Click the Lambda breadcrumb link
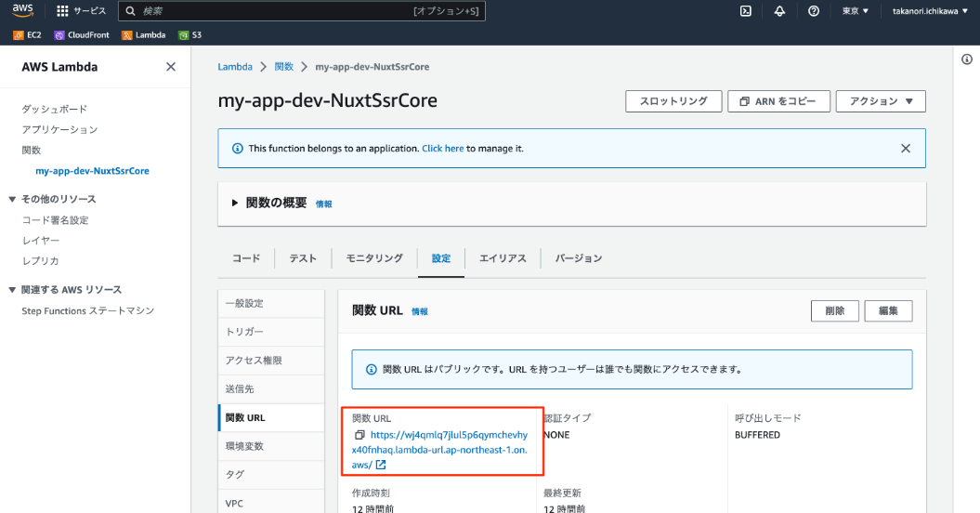Screen dimensions: 980x513 235,67
